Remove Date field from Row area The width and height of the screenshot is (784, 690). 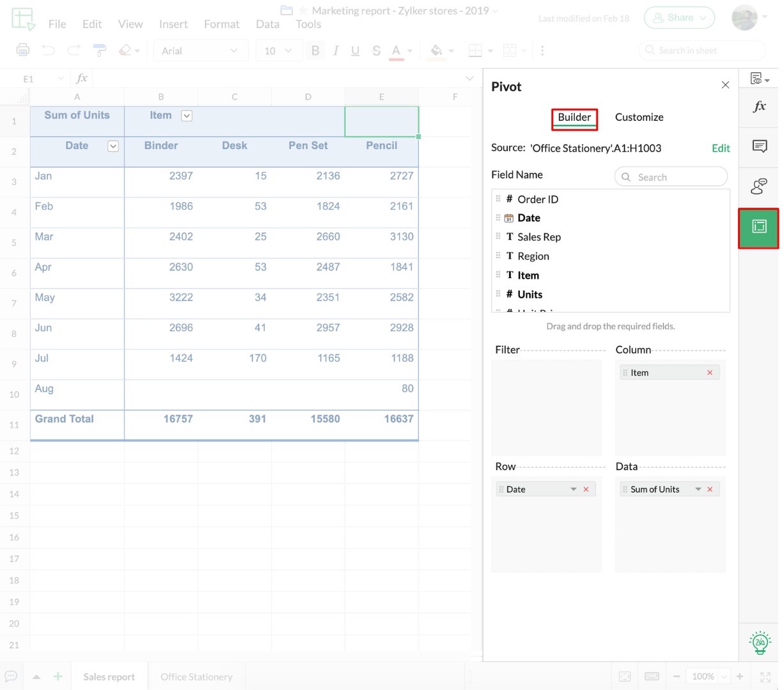(586, 489)
